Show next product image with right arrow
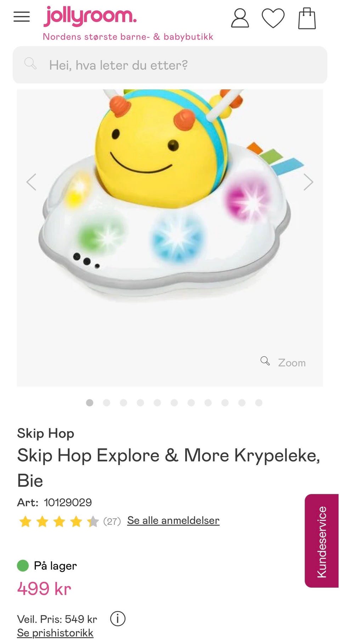This screenshot has height=644, width=340. pyautogui.click(x=308, y=182)
